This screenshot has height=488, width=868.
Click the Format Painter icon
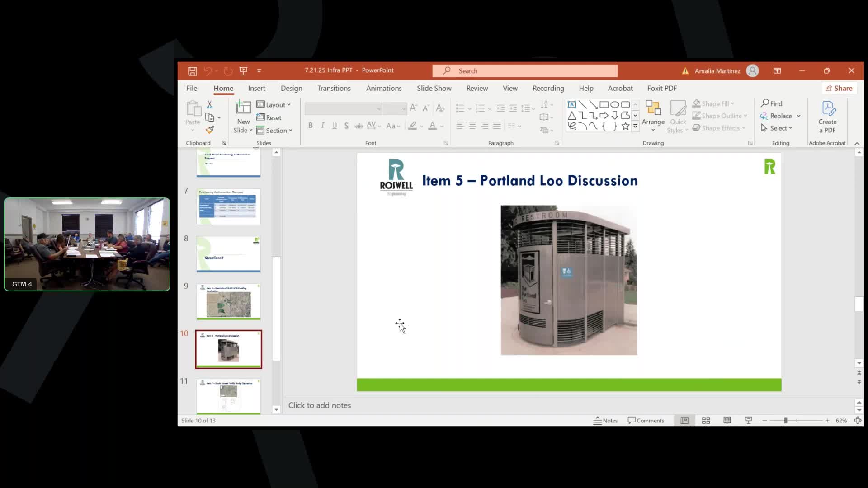[x=210, y=130]
